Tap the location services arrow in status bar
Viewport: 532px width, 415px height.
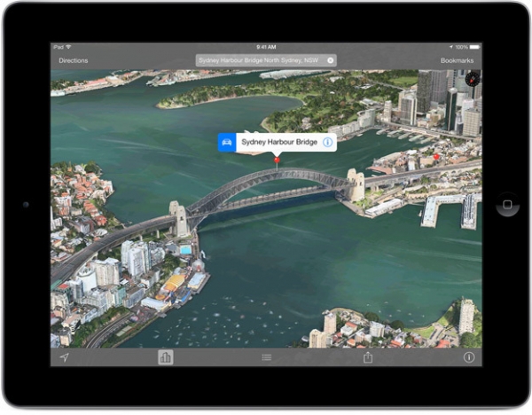[451, 47]
